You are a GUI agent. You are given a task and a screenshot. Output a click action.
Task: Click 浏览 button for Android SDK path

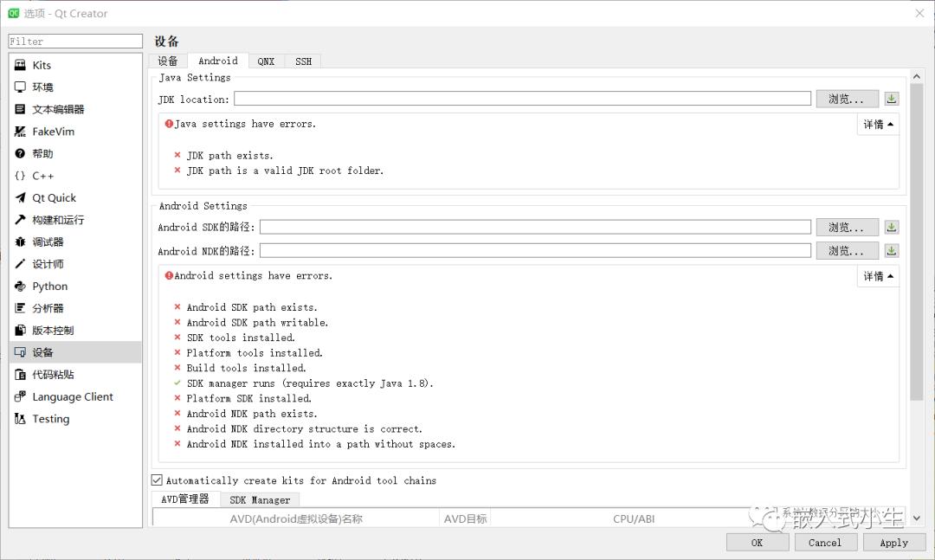847,227
